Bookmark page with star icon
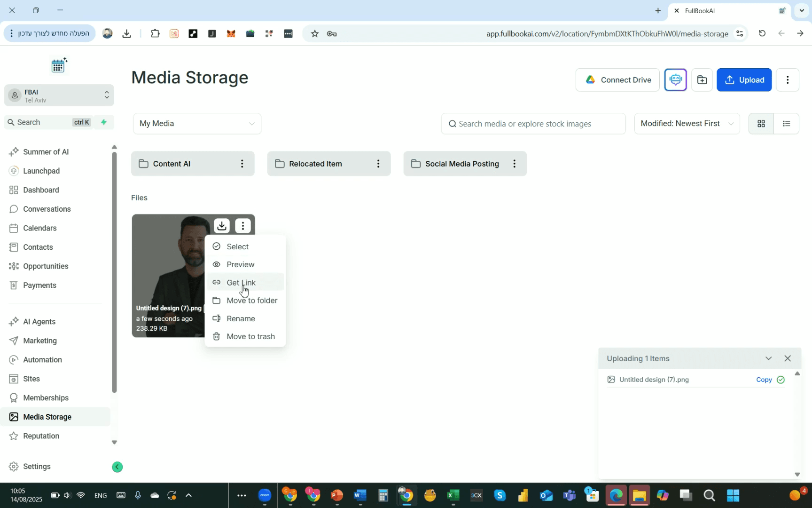The height and width of the screenshot is (508, 812). pyautogui.click(x=315, y=34)
